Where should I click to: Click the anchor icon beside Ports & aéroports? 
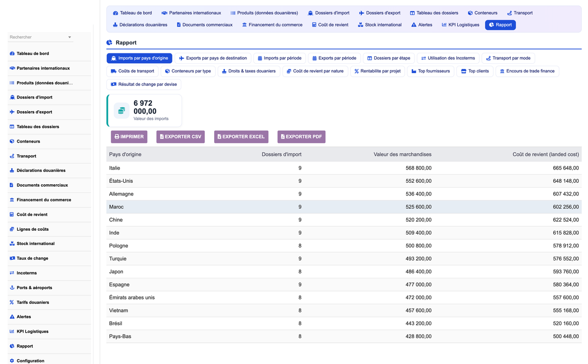point(12,288)
